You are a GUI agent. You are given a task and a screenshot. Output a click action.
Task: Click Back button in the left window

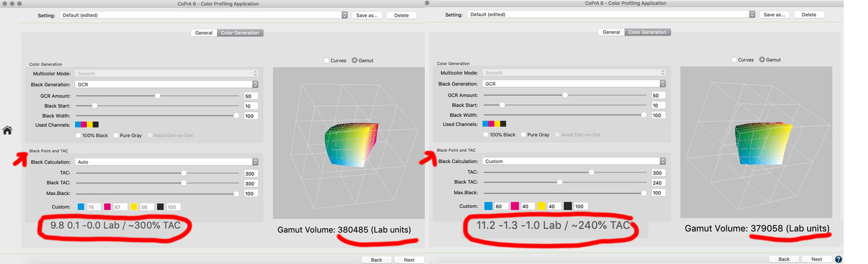pyautogui.click(x=377, y=260)
